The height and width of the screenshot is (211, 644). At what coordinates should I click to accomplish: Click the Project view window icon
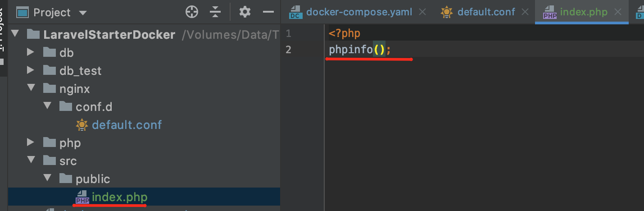pos(23,12)
